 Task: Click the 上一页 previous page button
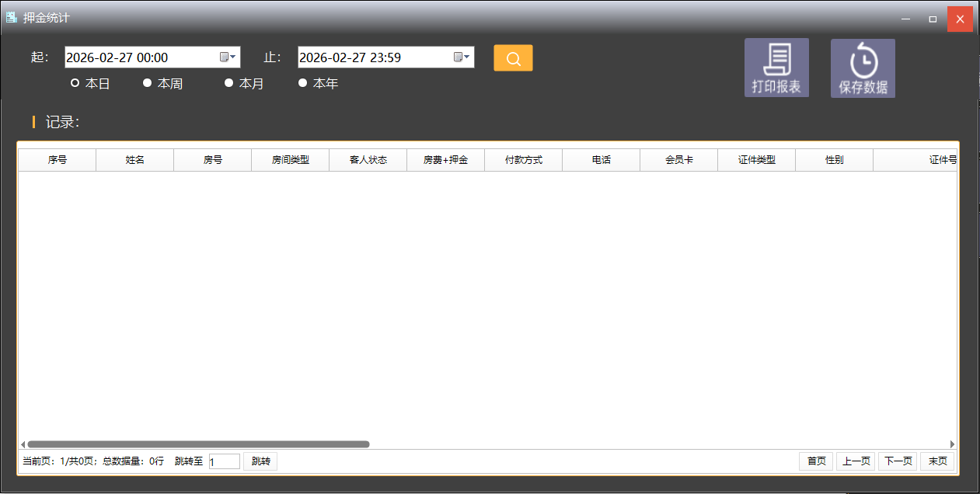click(x=856, y=461)
